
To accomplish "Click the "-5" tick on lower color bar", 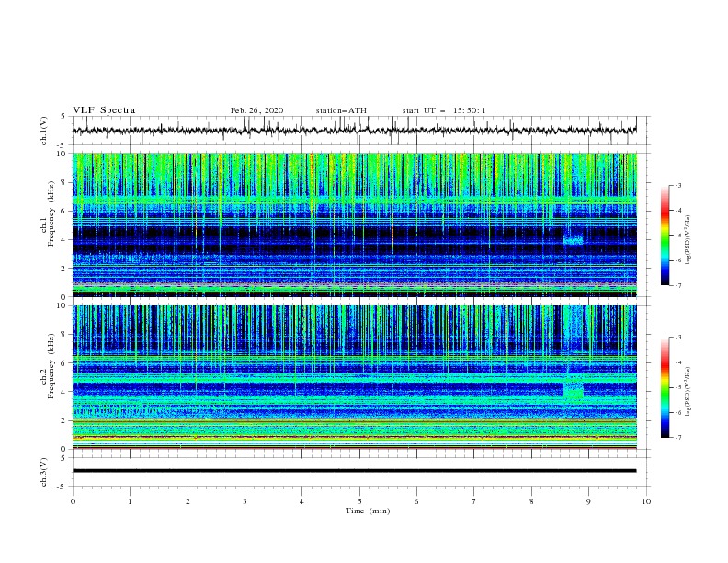I will pos(677,387).
